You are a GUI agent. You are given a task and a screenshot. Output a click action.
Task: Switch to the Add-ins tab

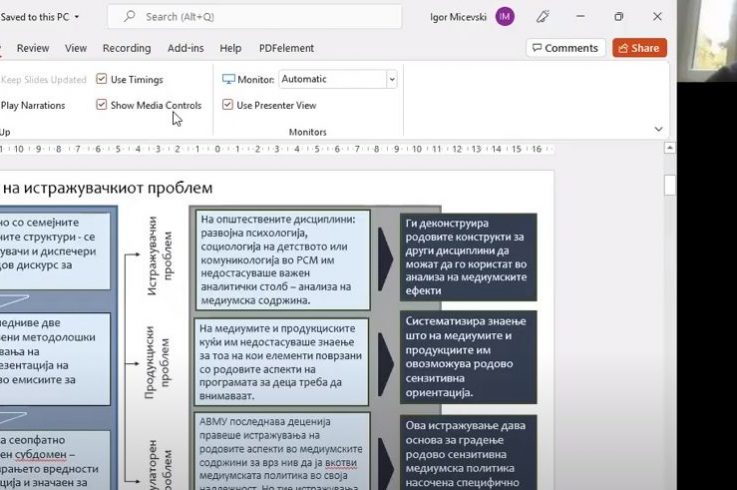point(186,48)
